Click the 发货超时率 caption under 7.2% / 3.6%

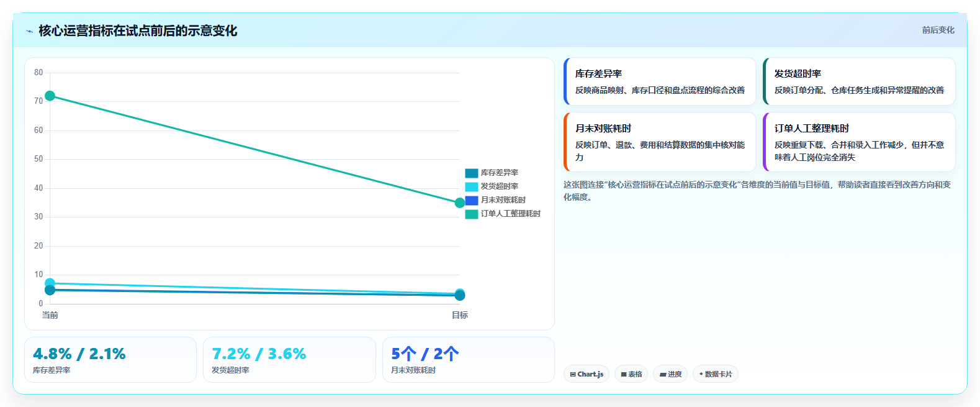[x=230, y=370]
